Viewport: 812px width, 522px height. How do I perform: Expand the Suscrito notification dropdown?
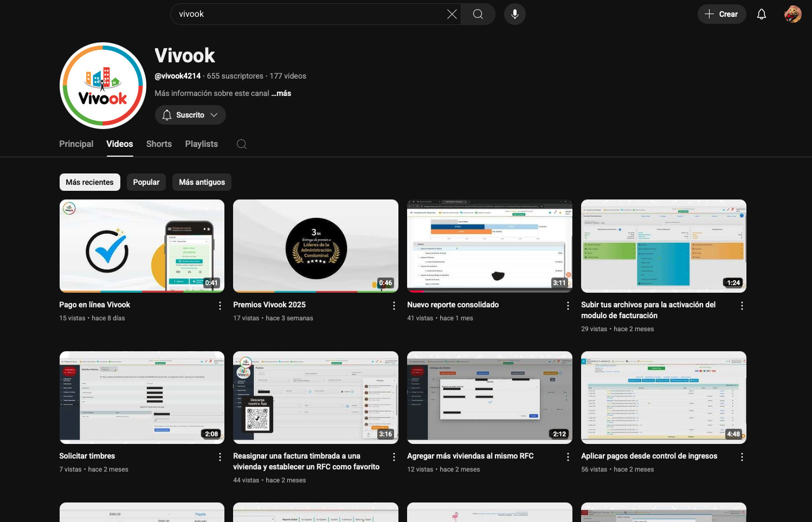[x=190, y=115]
